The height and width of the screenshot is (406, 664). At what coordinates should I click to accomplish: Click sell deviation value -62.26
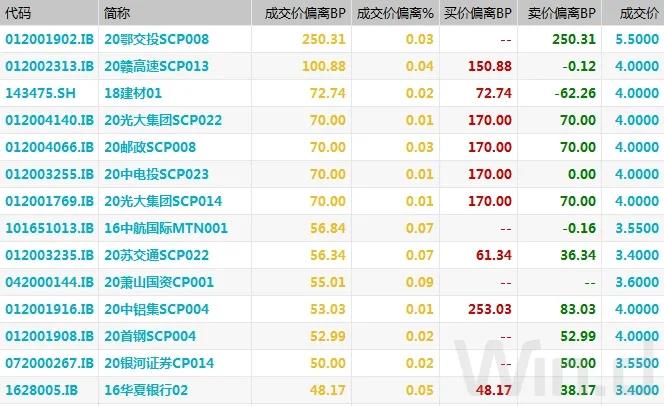575,93
